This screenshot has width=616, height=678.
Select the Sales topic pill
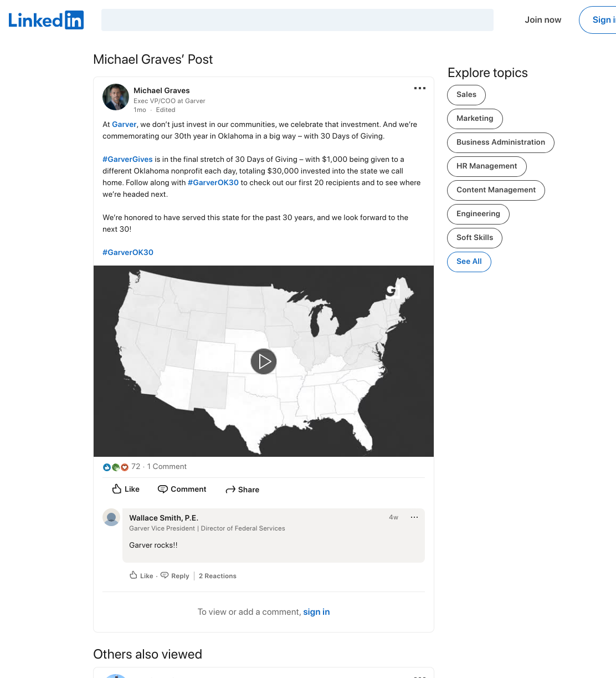click(466, 95)
